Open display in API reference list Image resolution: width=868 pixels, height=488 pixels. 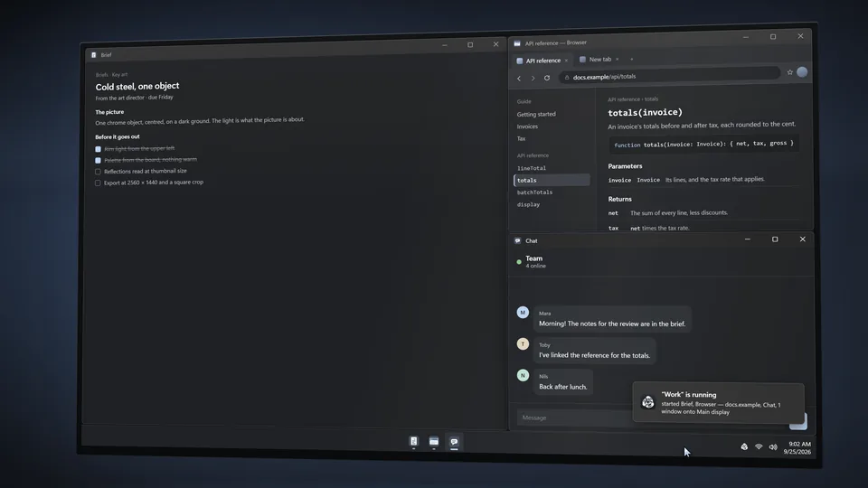tap(528, 204)
